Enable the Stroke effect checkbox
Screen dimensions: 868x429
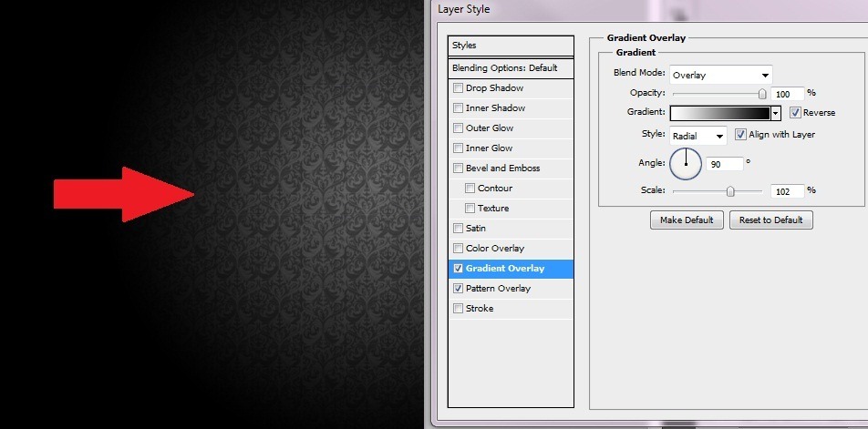tap(458, 308)
